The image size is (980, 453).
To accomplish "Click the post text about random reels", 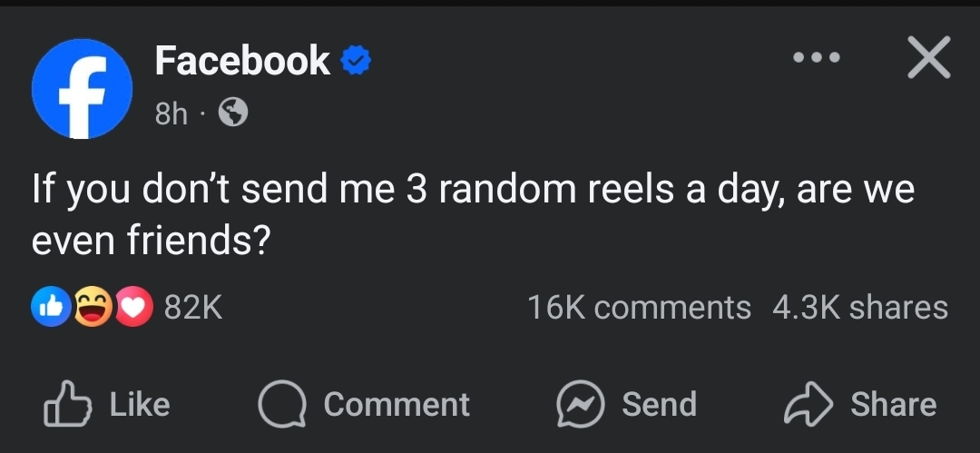I will tap(473, 214).
